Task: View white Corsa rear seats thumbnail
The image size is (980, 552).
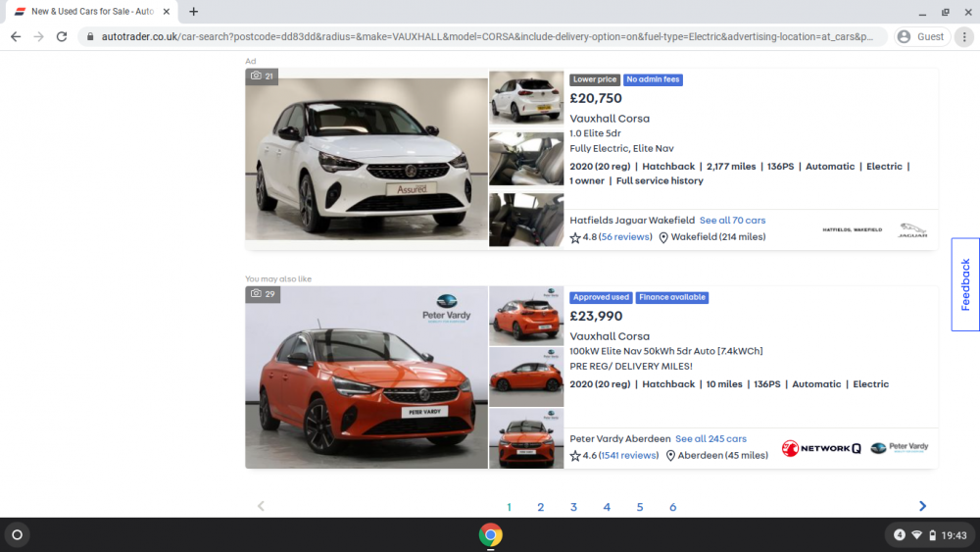Action: tap(526, 220)
